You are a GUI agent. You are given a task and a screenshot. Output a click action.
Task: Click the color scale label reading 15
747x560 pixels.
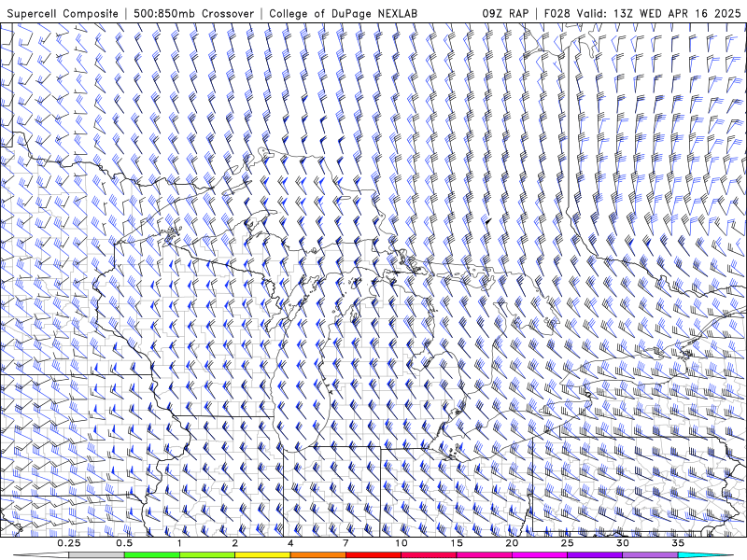click(457, 543)
